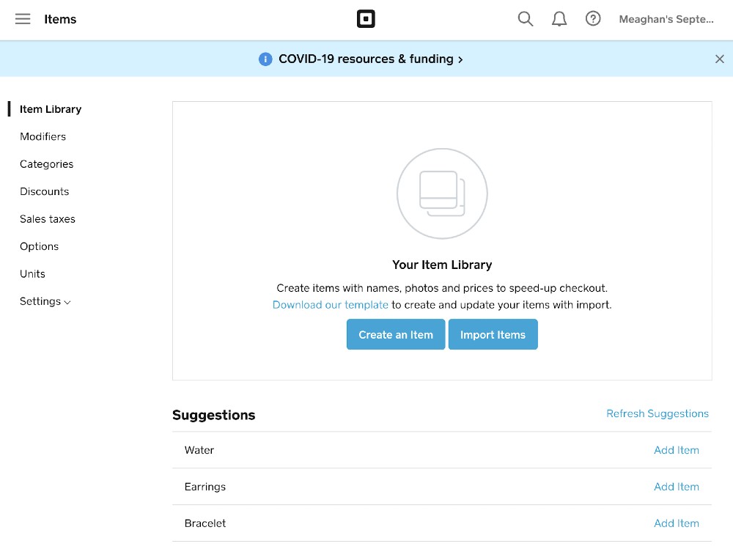Go to Modifiers section
This screenshot has height=560, width=733.
point(43,136)
